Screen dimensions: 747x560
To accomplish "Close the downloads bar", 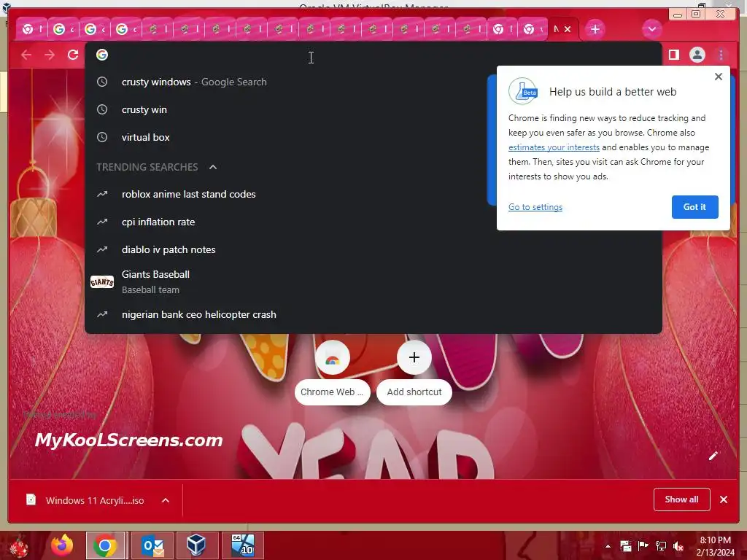I will [724, 499].
